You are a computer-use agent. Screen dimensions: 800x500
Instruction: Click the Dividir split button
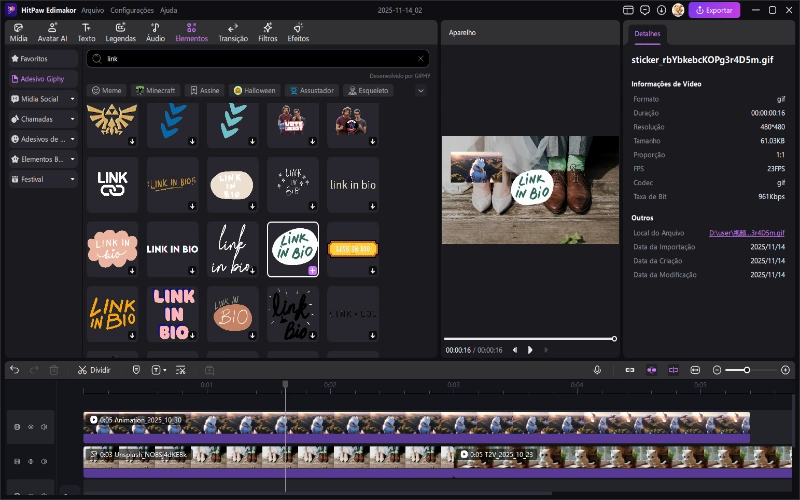click(x=94, y=370)
